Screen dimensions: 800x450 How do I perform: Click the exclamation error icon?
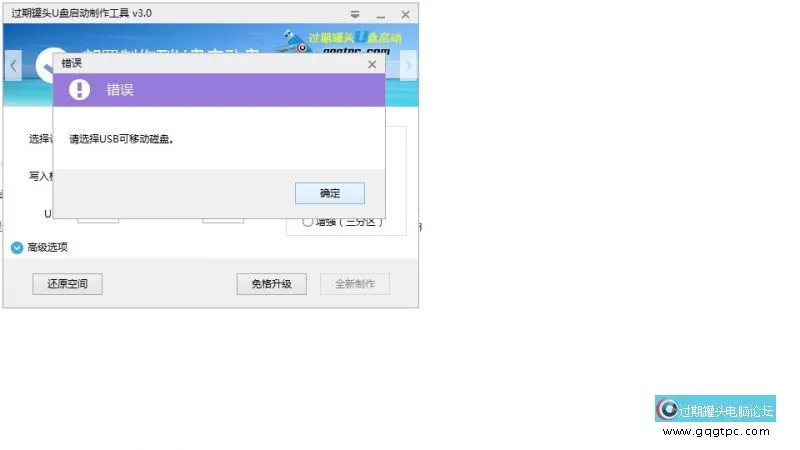click(x=79, y=90)
